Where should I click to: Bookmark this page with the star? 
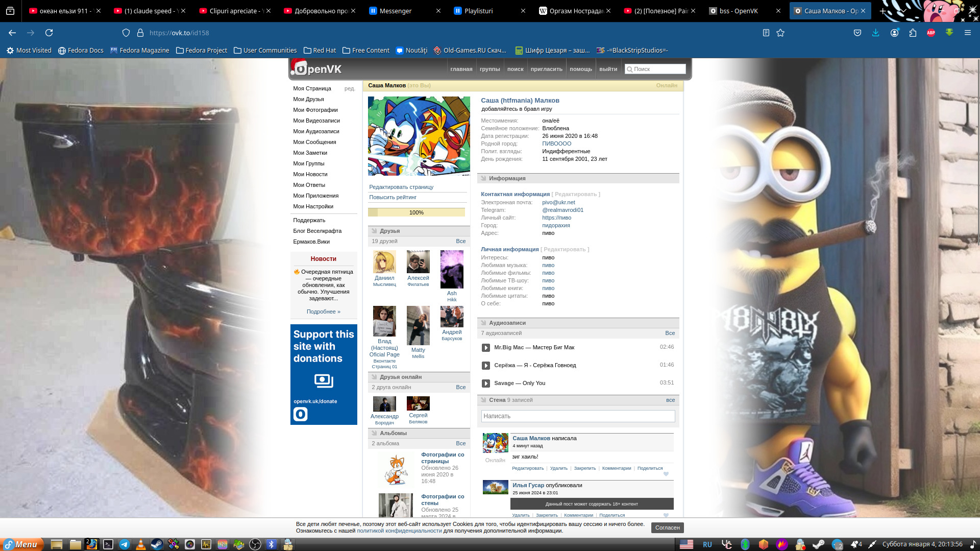[x=780, y=33]
